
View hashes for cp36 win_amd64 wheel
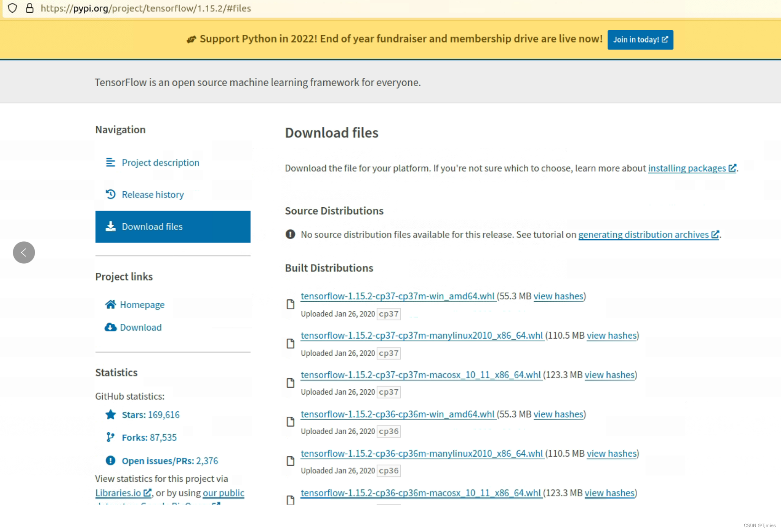tap(559, 415)
